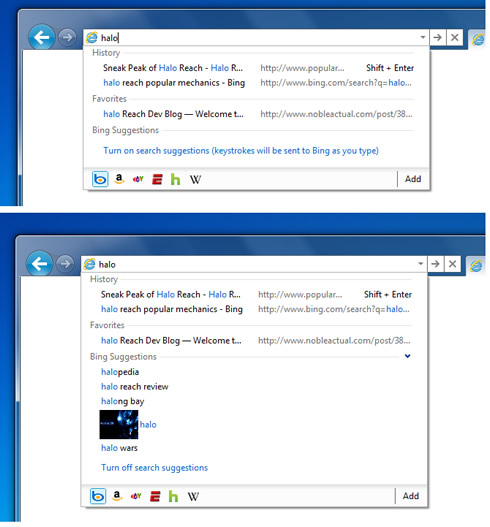Open the halo image thumbnail suggestion
Screen dimensions: 490x527
119,424
